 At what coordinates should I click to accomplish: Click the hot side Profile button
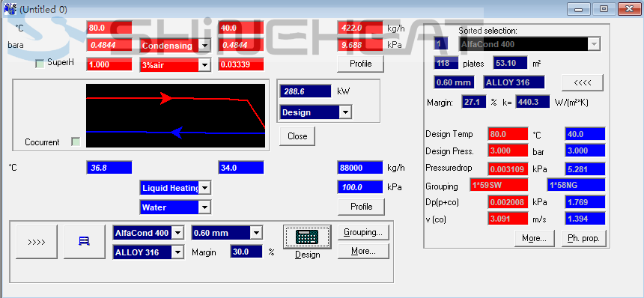(x=361, y=64)
